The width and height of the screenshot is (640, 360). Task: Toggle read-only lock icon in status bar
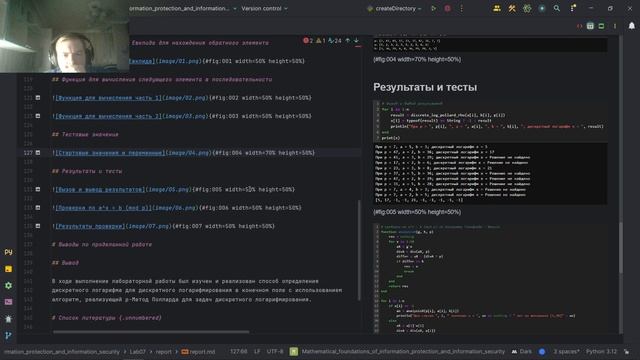[x=627, y=351]
